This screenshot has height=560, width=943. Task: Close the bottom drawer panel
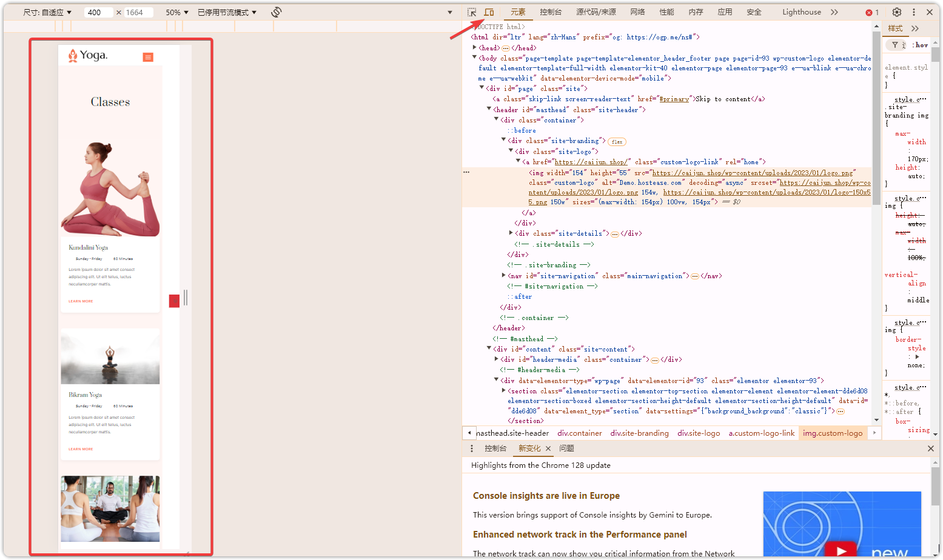click(931, 448)
